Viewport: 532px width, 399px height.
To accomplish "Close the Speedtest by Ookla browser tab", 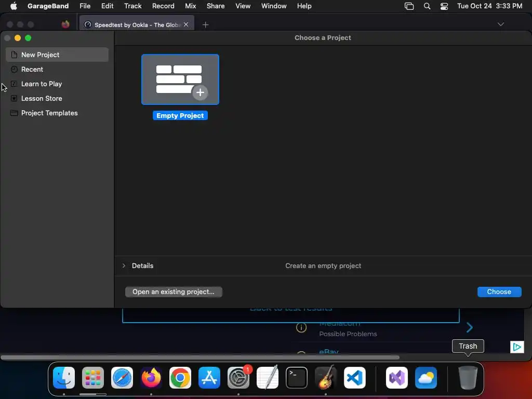I will point(186,24).
